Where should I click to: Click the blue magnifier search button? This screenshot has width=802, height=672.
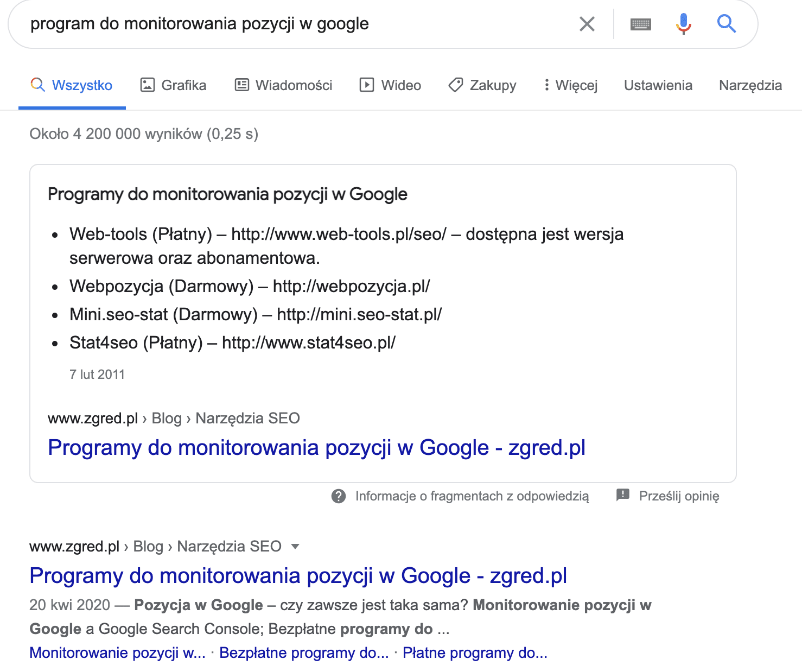pyautogui.click(x=726, y=24)
